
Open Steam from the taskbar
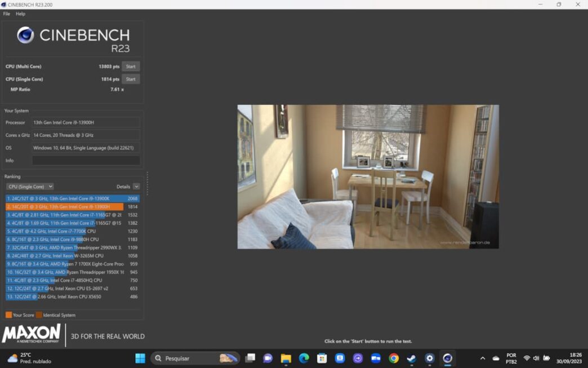click(411, 358)
